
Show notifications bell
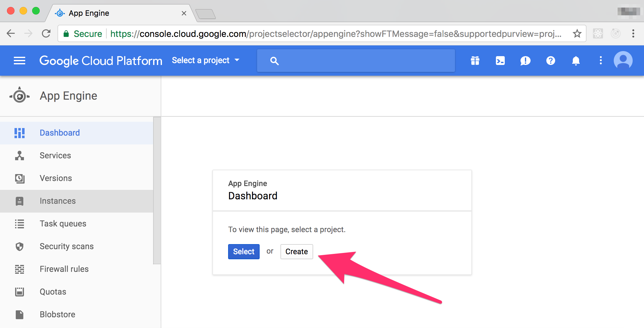[576, 61]
